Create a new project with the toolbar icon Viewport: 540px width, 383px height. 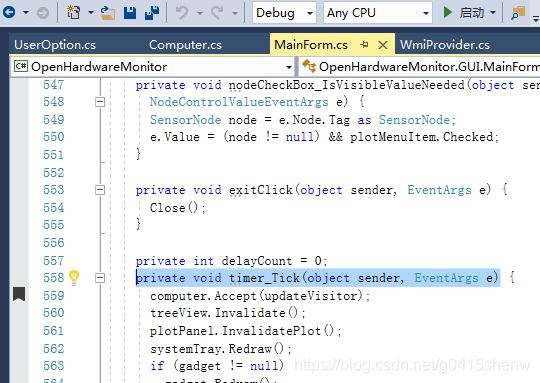(73, 12)
